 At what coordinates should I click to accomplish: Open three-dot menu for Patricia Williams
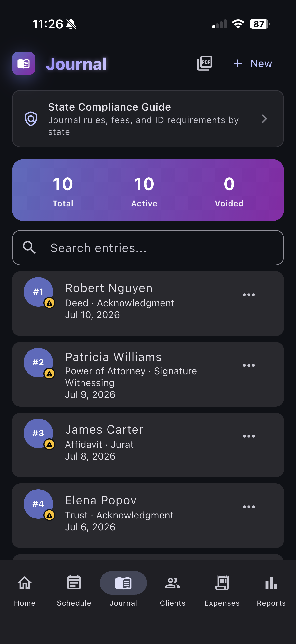pos(249,365)
